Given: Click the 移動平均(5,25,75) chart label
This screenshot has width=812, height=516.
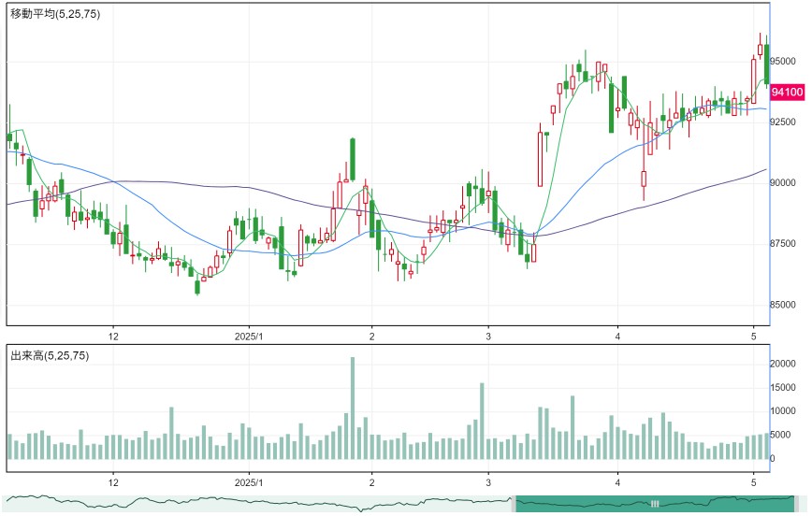Looking at the screenshot, I should (x=55, y=14).
